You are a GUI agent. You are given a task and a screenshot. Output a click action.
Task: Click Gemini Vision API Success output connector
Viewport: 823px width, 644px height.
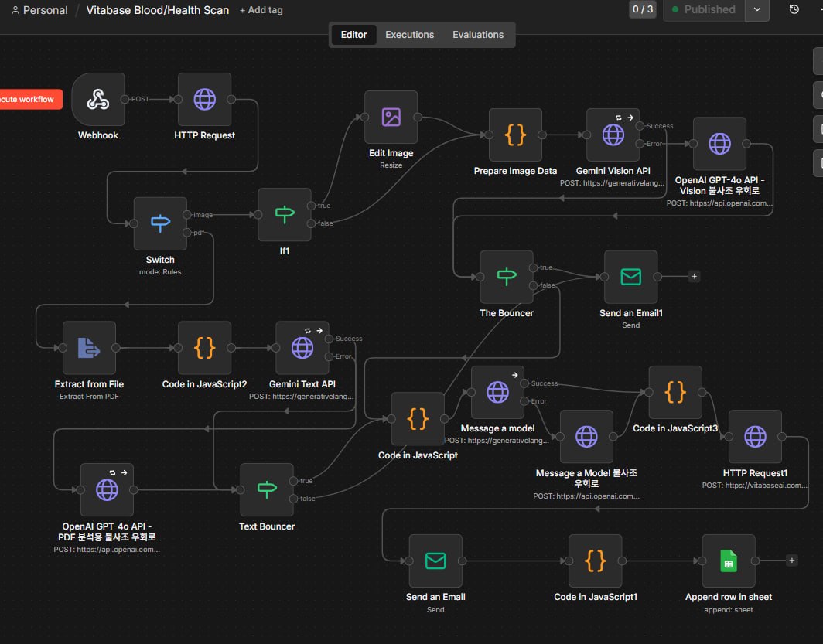(x=640, y=126)
